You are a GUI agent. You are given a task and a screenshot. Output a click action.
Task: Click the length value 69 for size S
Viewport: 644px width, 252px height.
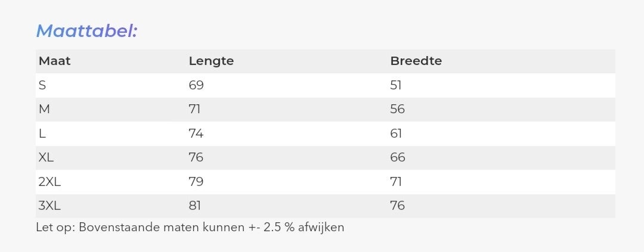point(196,85)
